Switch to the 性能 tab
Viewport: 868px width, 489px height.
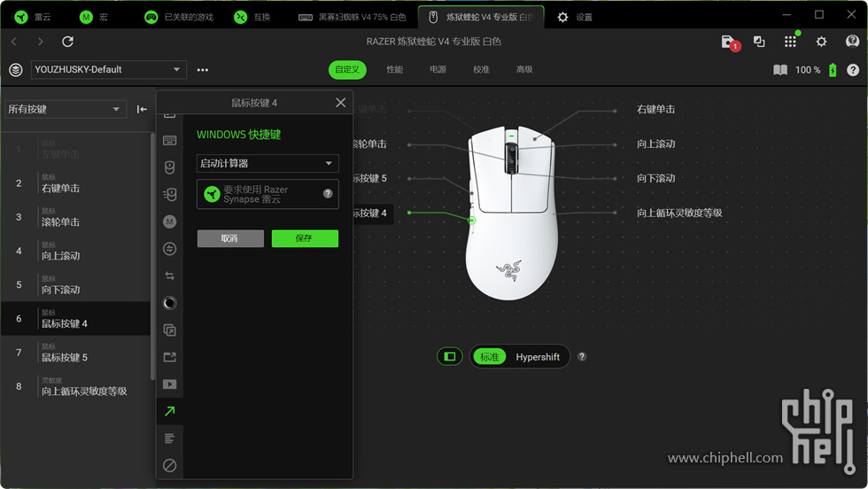tap(395, 70)
